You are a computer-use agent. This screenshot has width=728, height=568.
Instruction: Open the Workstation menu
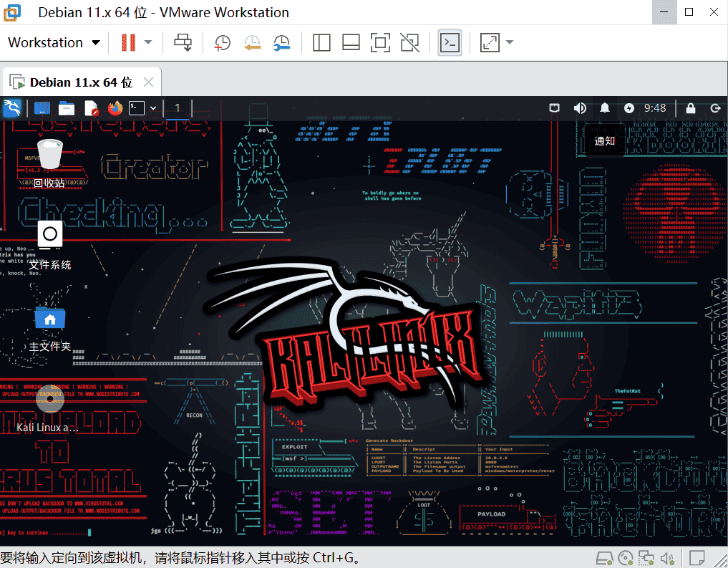click(54, 42)
